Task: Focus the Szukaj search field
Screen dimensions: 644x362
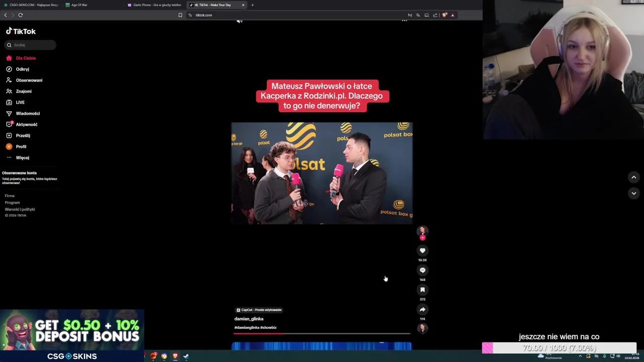Action: pos(30,45)
